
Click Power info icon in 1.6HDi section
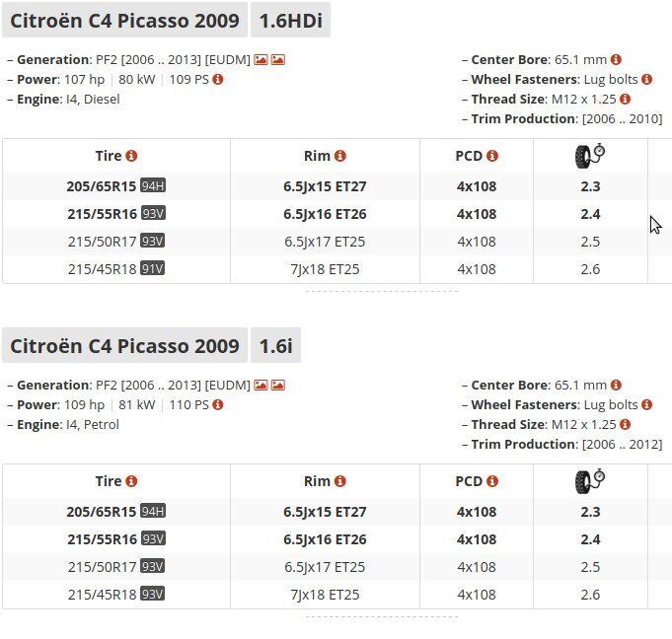coord(218,79)
